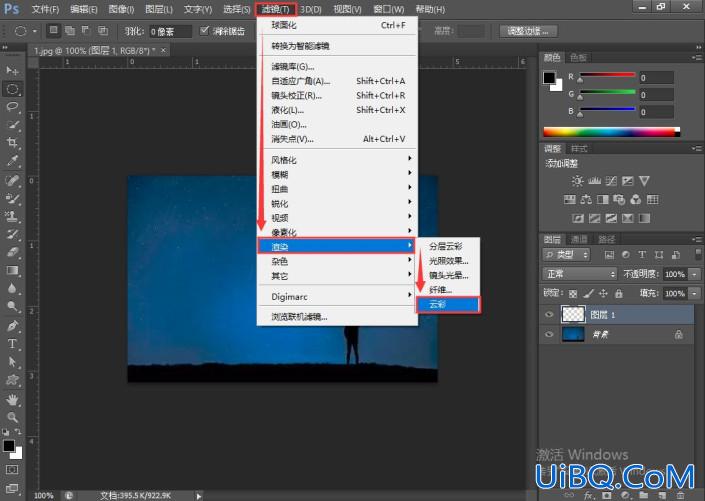Select the Quick Selection tool
This screenshot has height=501, width=705.
click(12, 125)
